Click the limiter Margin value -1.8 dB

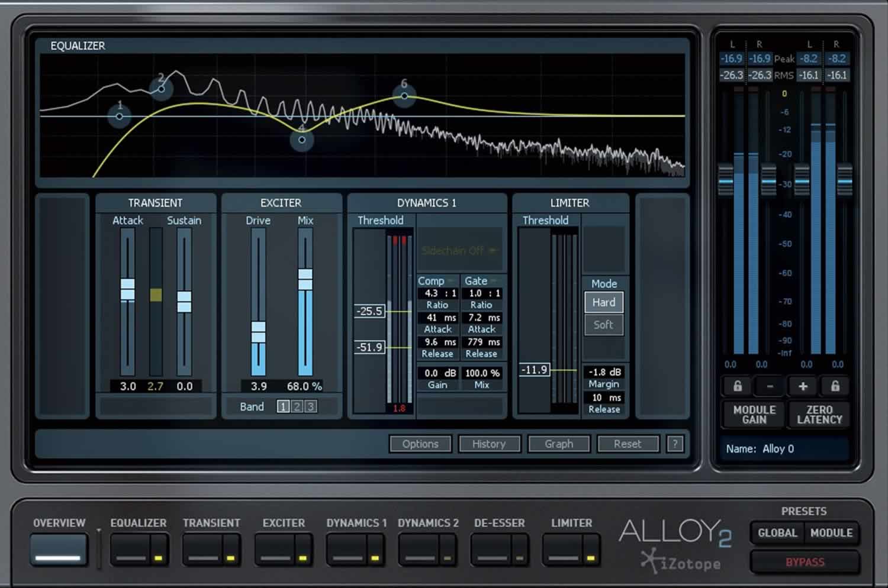604,372
